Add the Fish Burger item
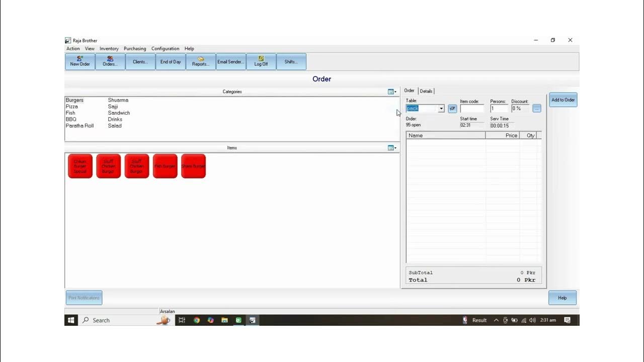Viewport: 644px width, 362px height. [x=166, y=166]
